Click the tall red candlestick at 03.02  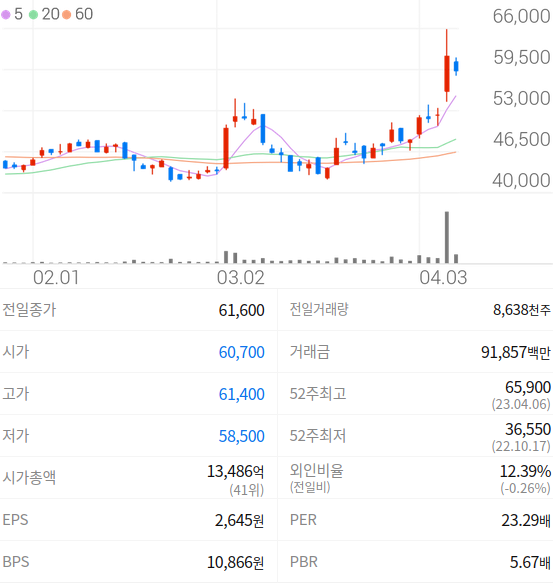point(226,147)
